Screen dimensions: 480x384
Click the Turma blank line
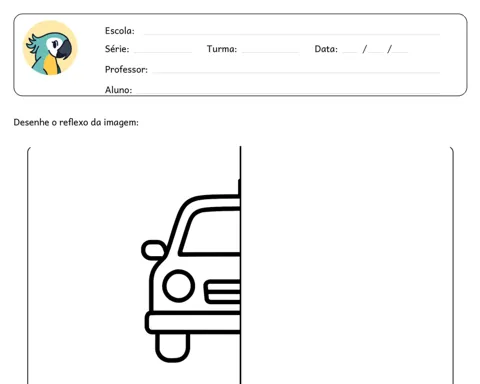(x=270, y=52)
